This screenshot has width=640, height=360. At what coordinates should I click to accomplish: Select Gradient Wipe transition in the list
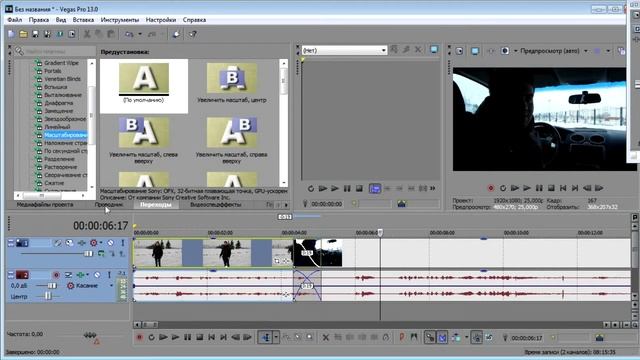[x=61, y=63]
